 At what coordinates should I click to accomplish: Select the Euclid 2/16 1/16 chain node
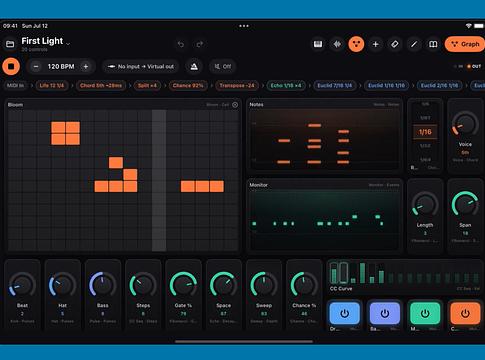coord(440,86)
